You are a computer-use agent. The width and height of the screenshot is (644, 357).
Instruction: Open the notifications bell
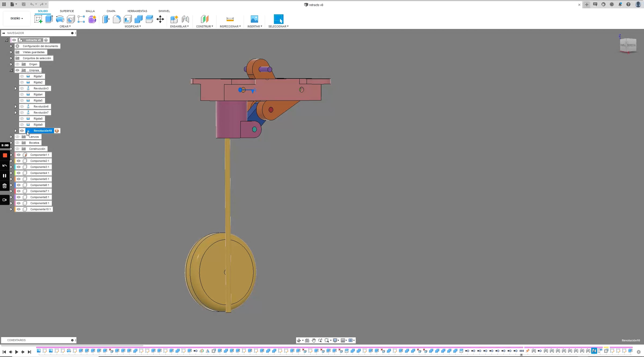pos(620,4)
